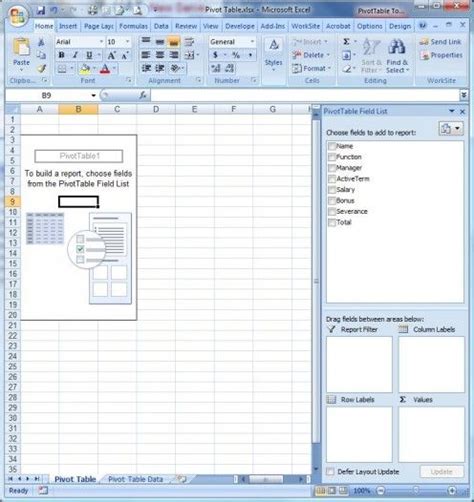Click the Paste clipboard icon
Viewport: 474px width, 502px height.
click(21, 47)
